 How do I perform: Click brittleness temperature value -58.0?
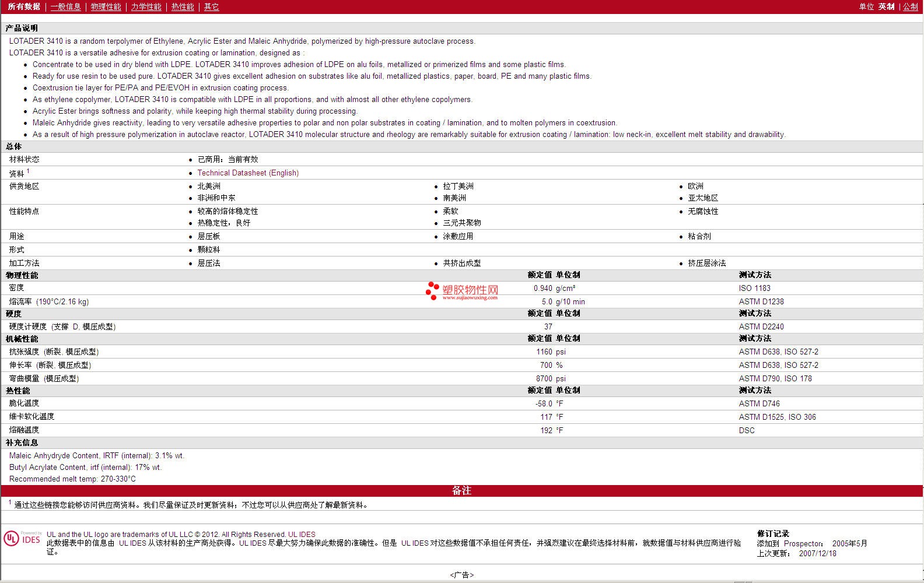point(544,403)
